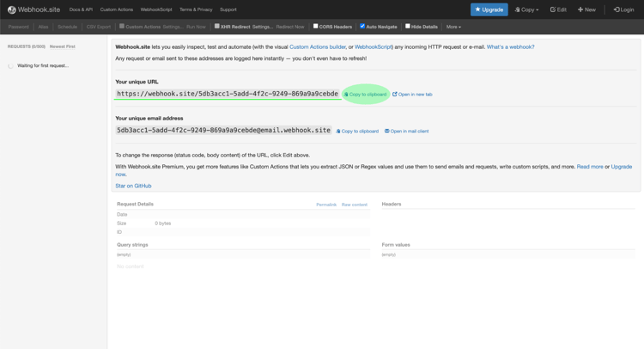Open the Custom Actions builder link
Screen dimensions: 644x349
tap(318, 47)
